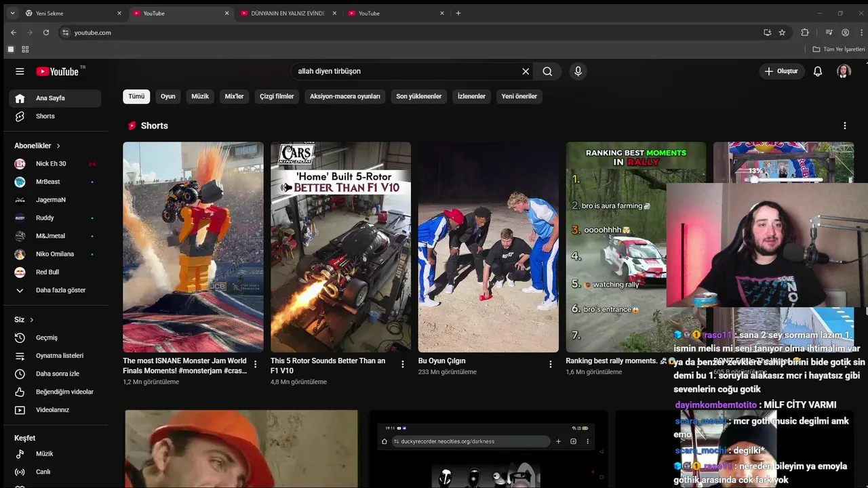Viewport: 868px width, 488px height.
Task: Go to Ana Sayfa in sidebar
Action: [55, 98]
